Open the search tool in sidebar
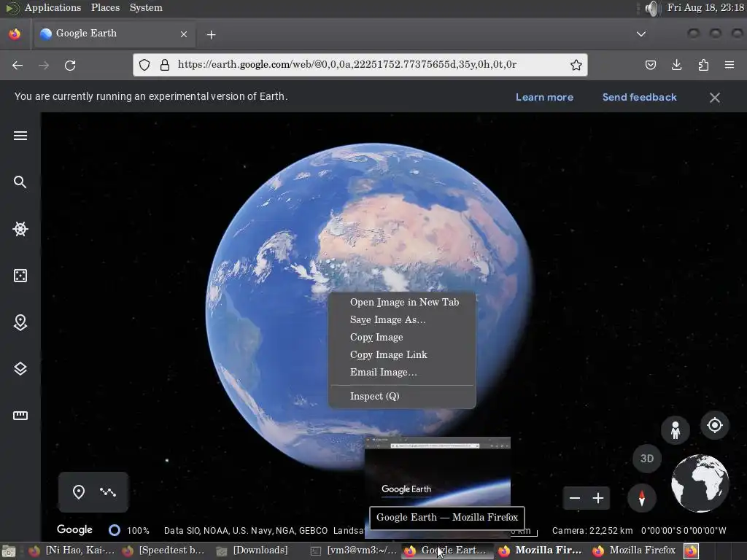 pos(20,182)
